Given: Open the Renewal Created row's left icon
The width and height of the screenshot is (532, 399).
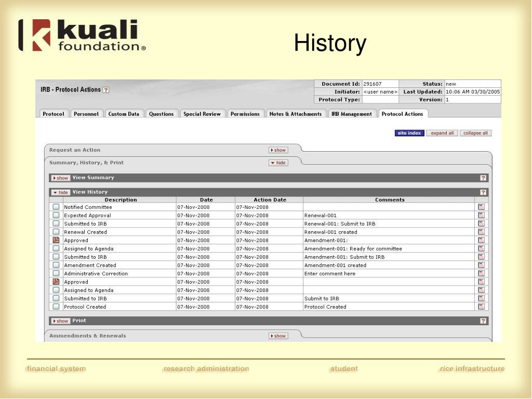Looking at the screenshot, I should coord(56,232).
